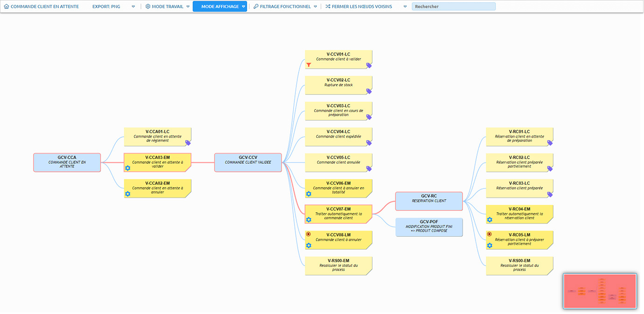Click the 'Commande client expédiée' text
Image resolution: width=644 pixels, height=314 pixels.
click(x=338, y=137)
